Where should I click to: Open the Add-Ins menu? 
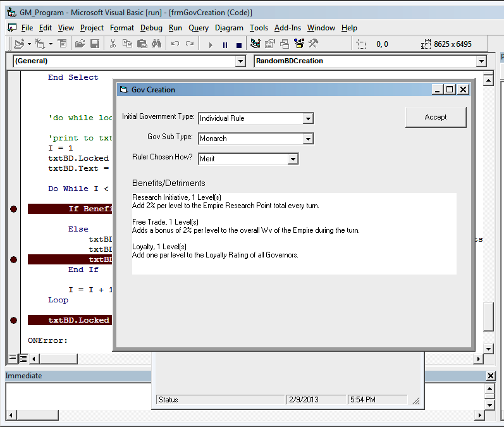[x=288, y=28]
